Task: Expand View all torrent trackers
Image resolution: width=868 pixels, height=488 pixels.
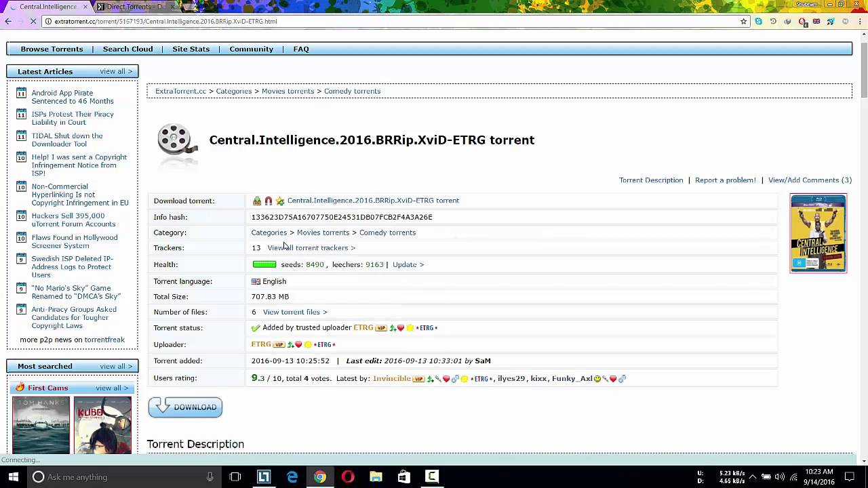Action: [x=311, y=248]
